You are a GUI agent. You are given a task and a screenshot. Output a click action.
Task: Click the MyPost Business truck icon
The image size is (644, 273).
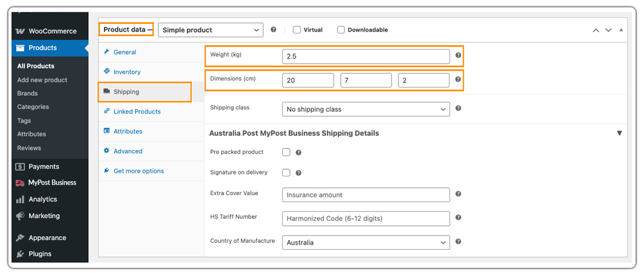[x=20, y=183]
